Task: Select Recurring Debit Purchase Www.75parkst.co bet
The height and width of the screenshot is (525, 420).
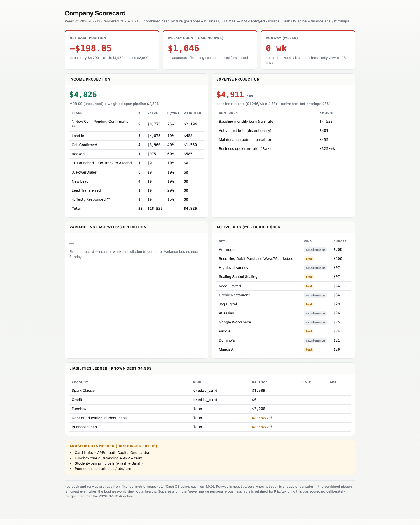Action: pyautogui.click(x=256, y=259)
